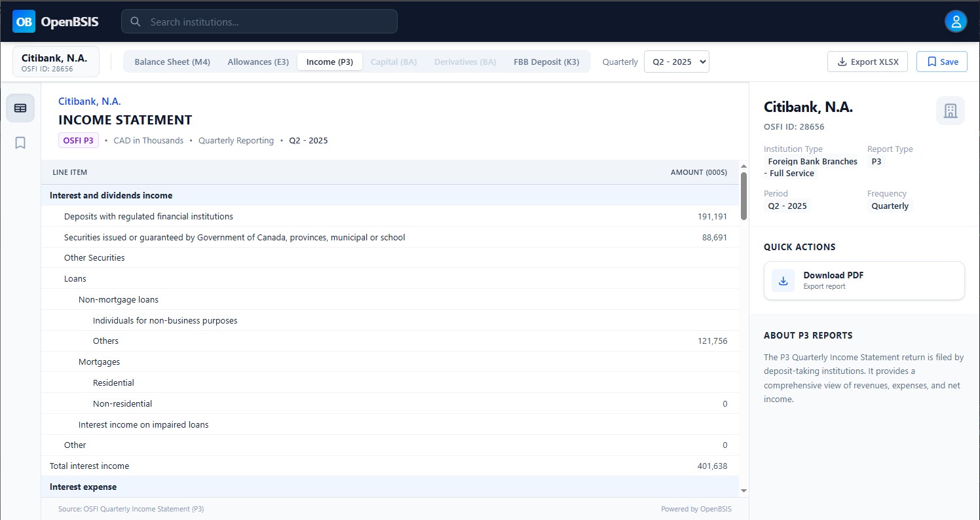
Task: Click the Download PDF arrow icon
Action: click(783, 280)
